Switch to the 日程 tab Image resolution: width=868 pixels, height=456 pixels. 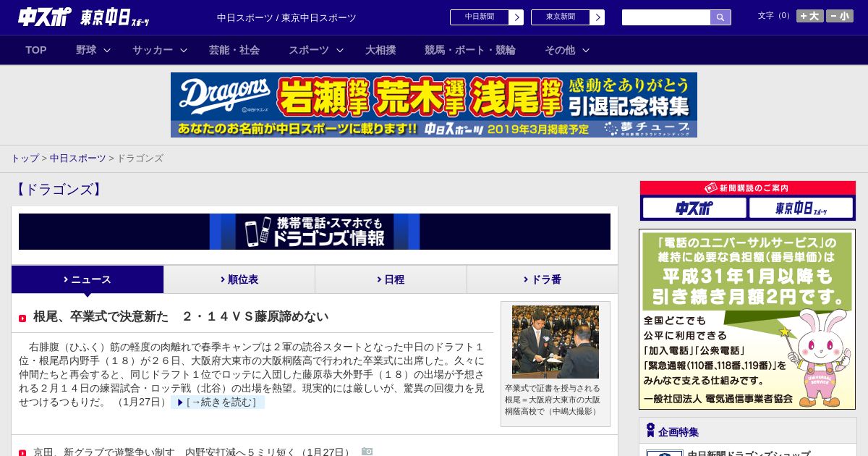(391, 279)
